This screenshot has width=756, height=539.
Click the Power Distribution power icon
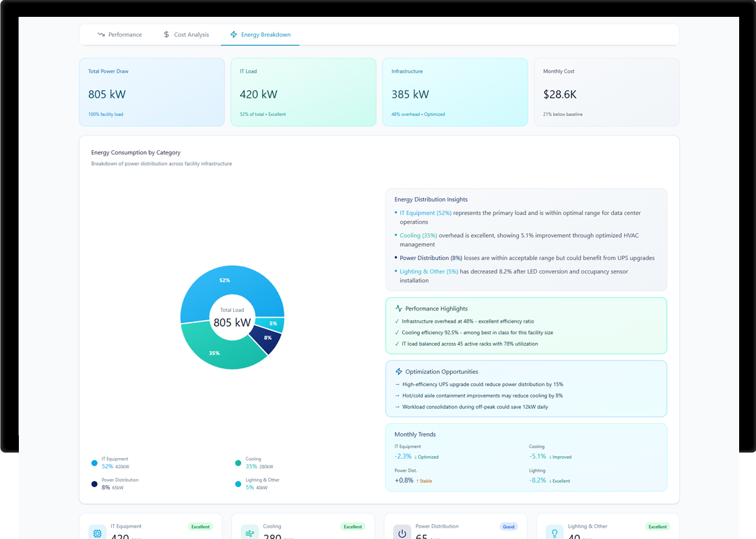coord(402,533)
